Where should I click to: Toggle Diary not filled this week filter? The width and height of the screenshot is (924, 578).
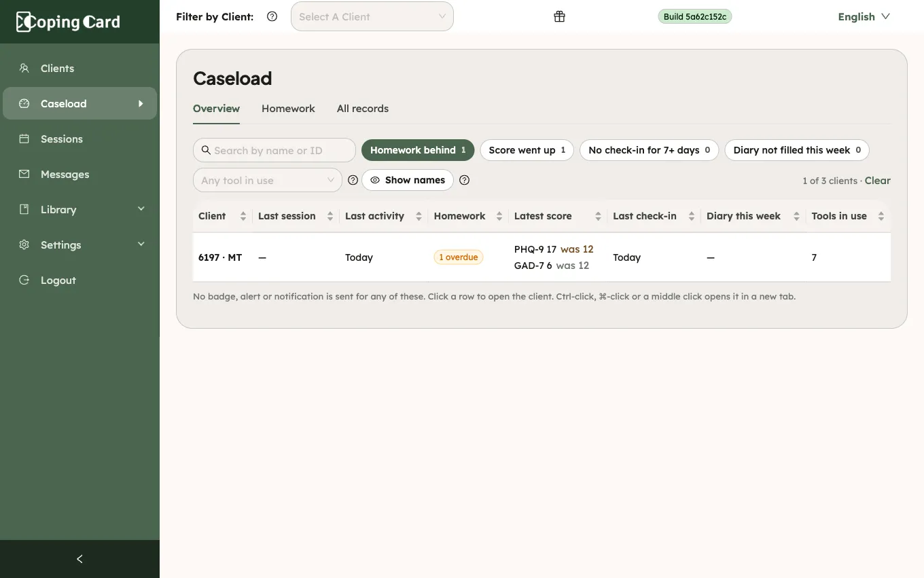coord(797,150)
